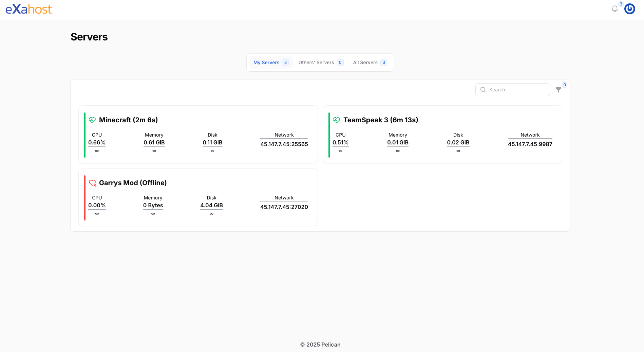644x352 pixels.
Task: Click Garrys Mod address 45.147.7.45:27020
Action: 284,207
